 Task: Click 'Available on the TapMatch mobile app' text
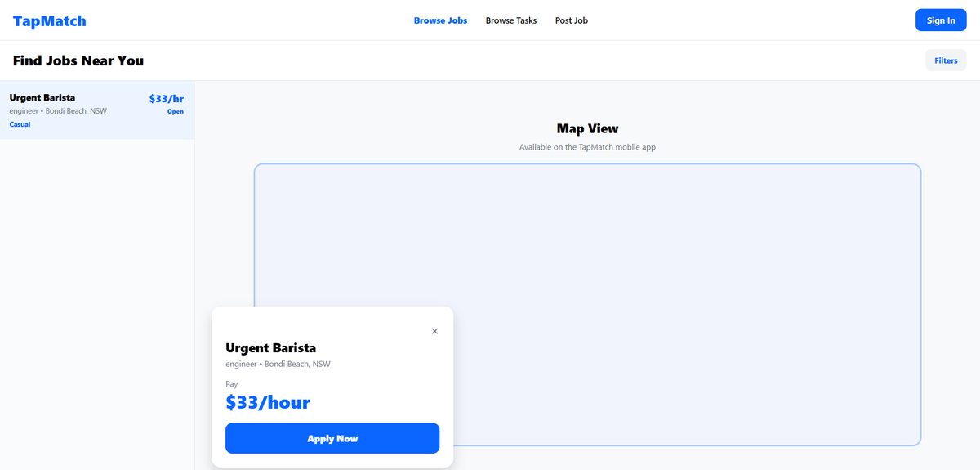(587, 147)
